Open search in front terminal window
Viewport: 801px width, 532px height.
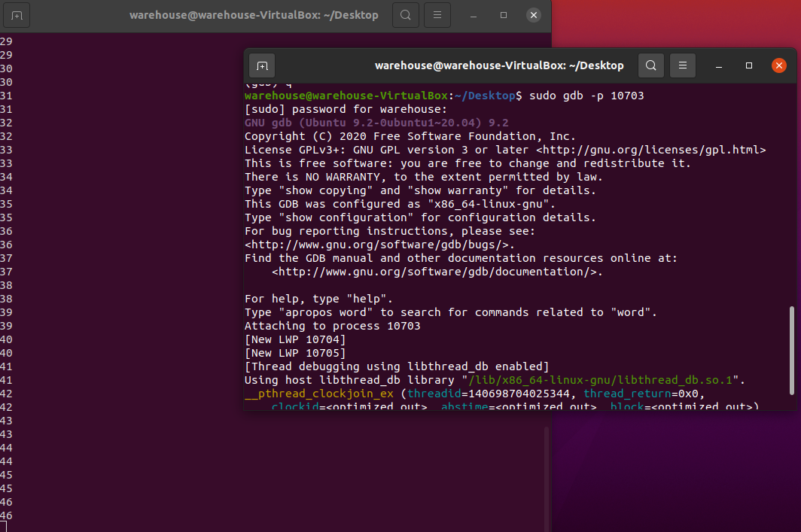tap(650, 65)
